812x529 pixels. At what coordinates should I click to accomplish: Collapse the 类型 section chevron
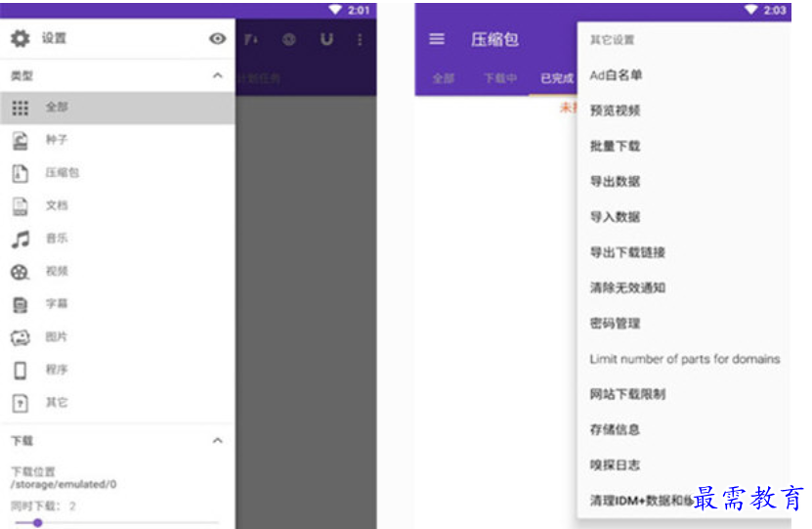tap(218, 75)
